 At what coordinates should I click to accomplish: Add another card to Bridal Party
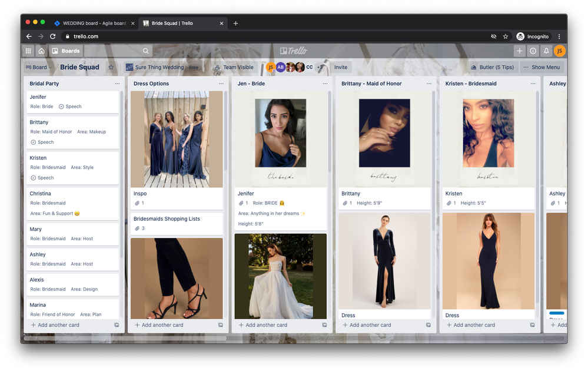coord(55,325)
